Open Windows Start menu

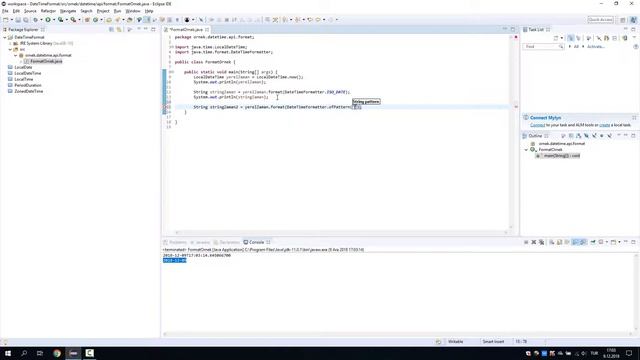click(x=8, y=353)
